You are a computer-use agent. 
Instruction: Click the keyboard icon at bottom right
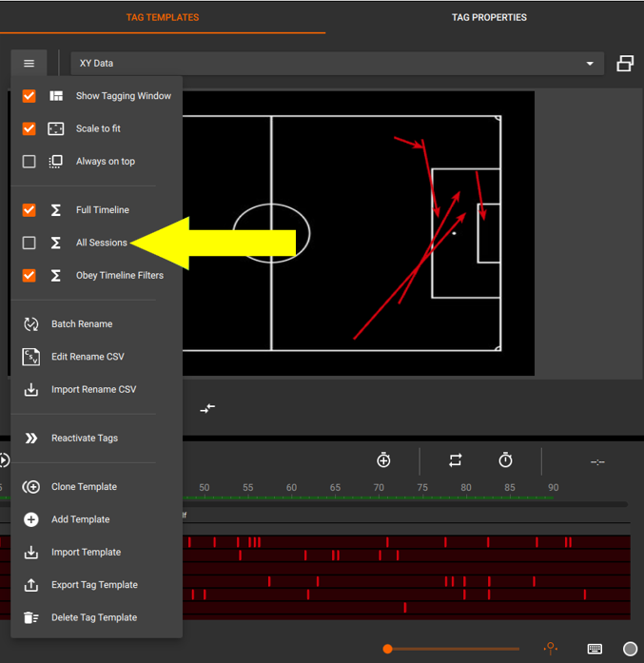pyautogui.click(x=595, y=649)
